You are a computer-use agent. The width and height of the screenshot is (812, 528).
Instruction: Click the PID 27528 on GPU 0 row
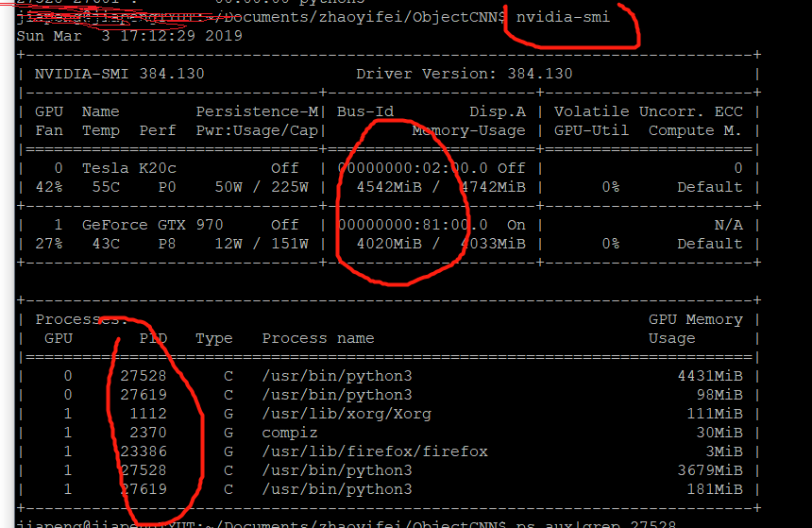click(x=144, y=376)
